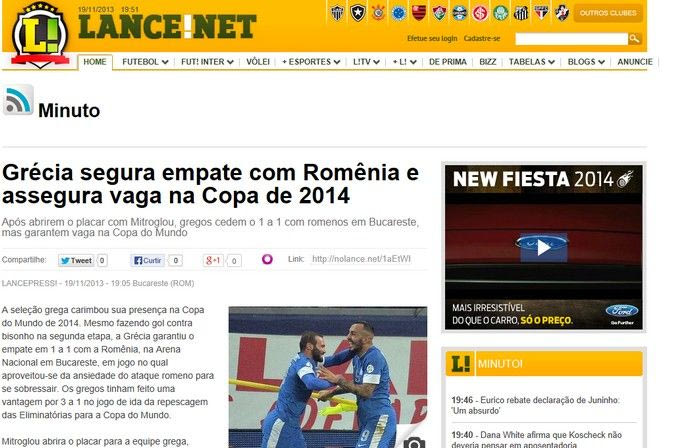Click the purple Orkut share icon
This screenshot has height=448, width=700.
(x=267, y=259)
